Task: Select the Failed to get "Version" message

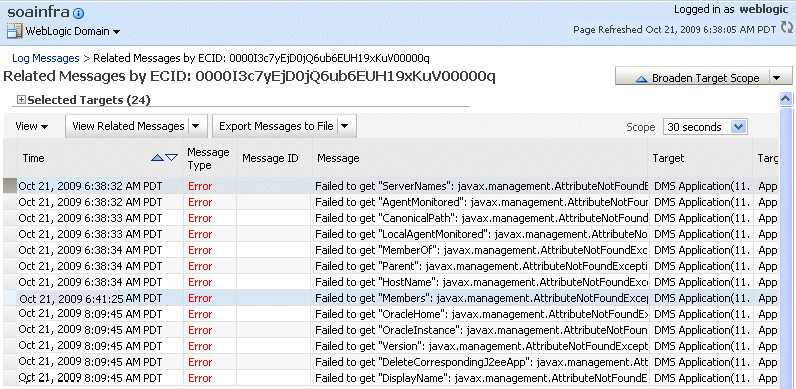Action: (x=481, y=346)
